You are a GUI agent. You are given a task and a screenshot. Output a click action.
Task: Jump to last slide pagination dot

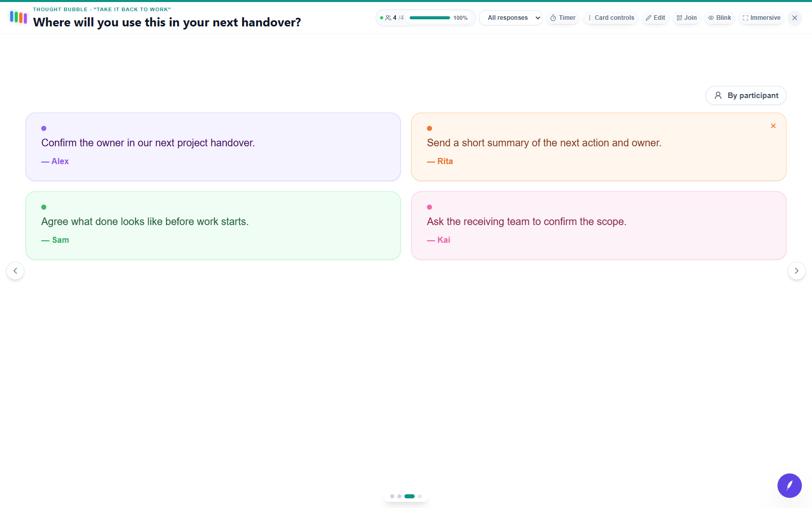pos(420,496)
